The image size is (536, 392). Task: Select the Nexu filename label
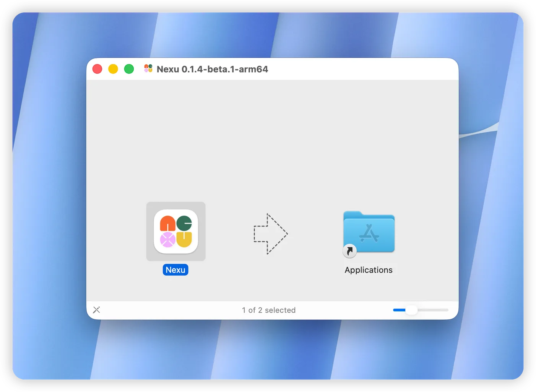pos(175,270)
